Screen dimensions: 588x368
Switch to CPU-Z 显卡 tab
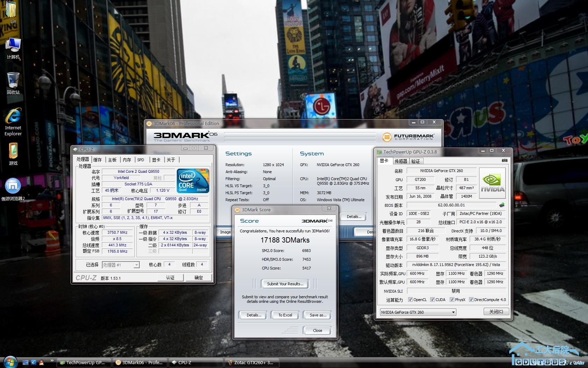156,160
